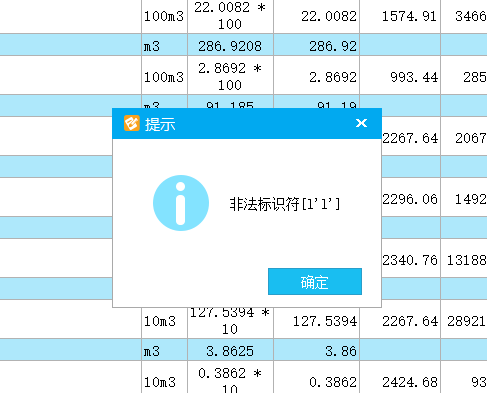Select the 22.0082 quantity cell in the top row
The width and height of the screenshot is (487, 393).
coord(317,16)
